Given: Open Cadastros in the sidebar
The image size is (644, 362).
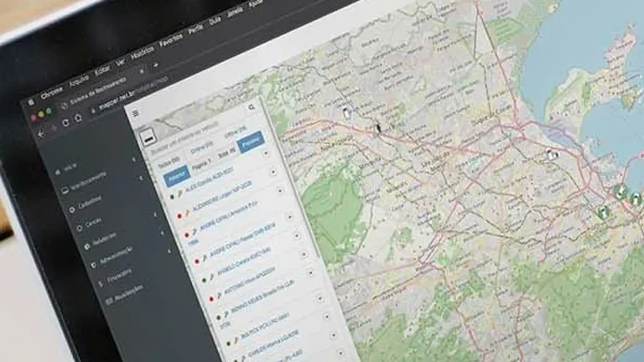Looking at the screenshot, I should click(90, 201).
